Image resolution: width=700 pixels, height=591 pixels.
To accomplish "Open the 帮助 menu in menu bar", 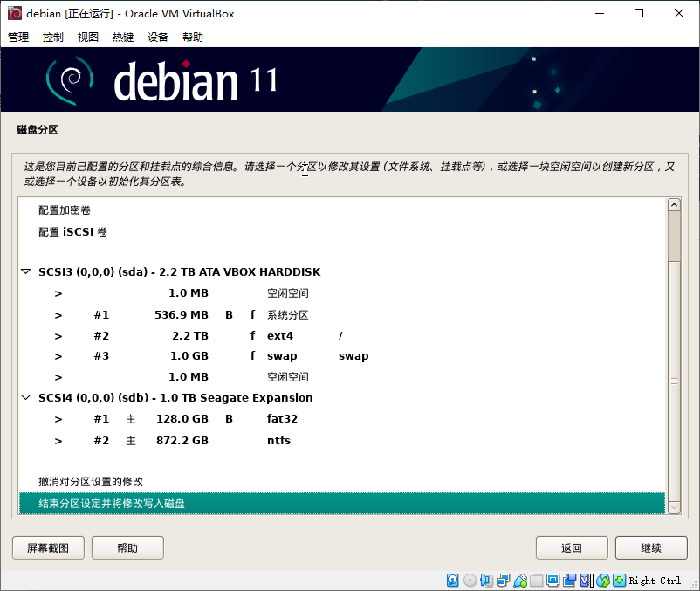I will click(193, 37).
